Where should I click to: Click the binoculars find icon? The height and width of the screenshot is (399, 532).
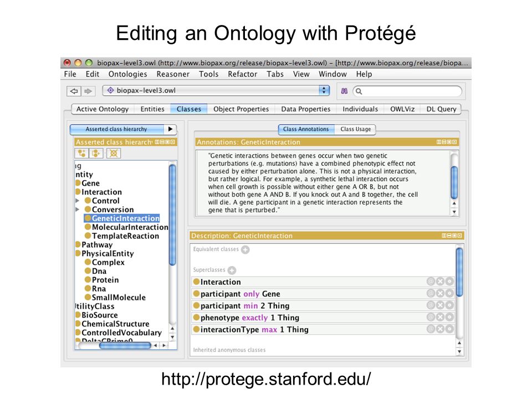tap(344, 91)
